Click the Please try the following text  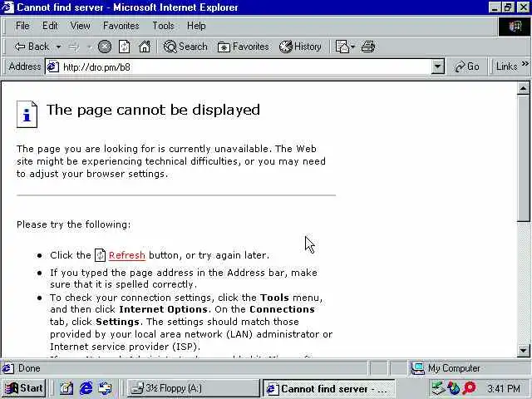click(74, 224)
